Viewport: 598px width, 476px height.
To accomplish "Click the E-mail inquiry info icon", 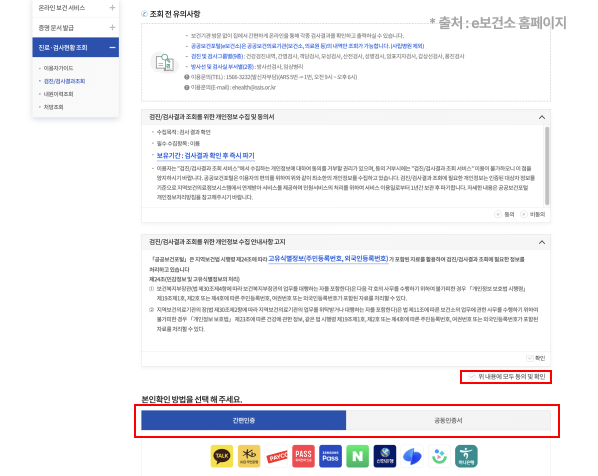I will [187, 87].
